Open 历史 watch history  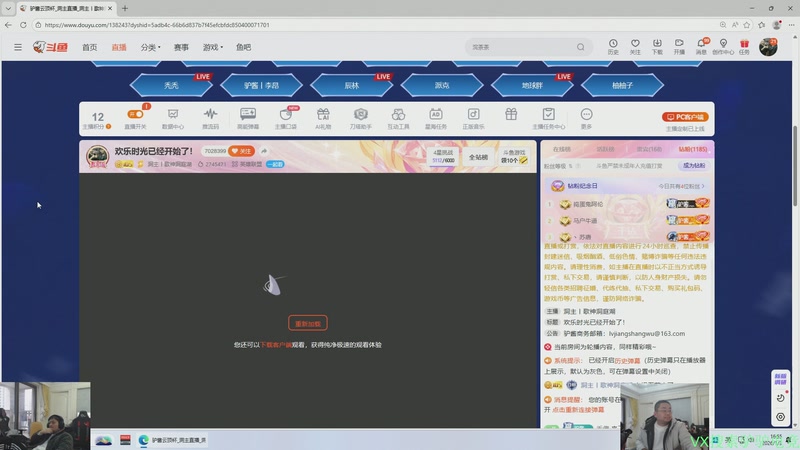tap(613, 46)
